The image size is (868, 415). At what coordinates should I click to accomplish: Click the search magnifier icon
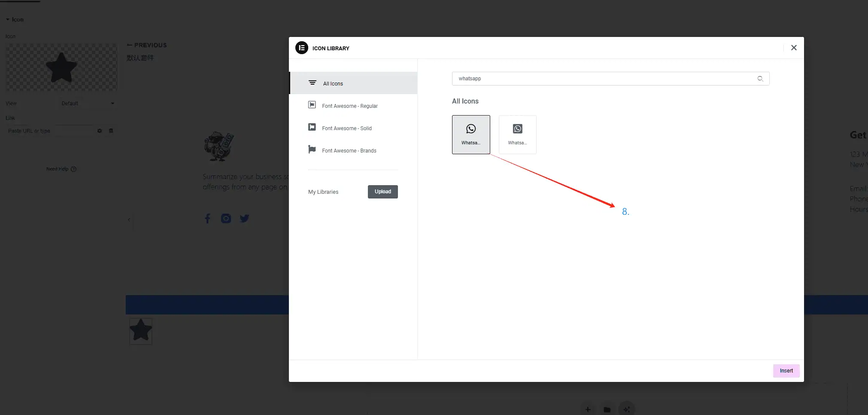pyautogui.click(x=760, y=79)
